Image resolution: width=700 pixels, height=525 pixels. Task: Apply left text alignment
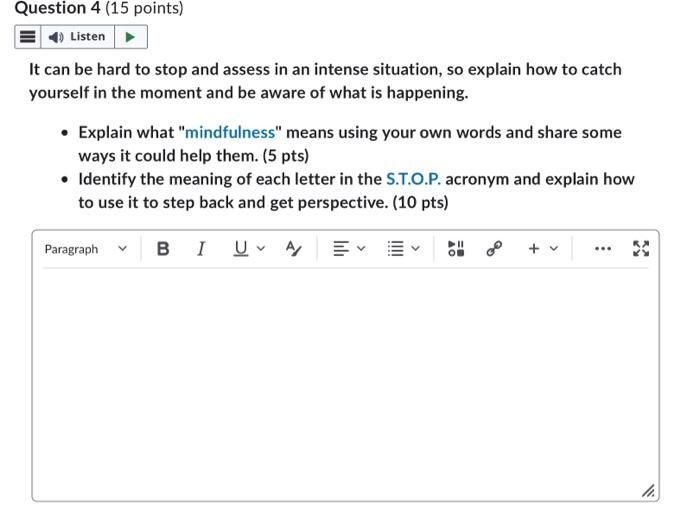tap(341, 249)
